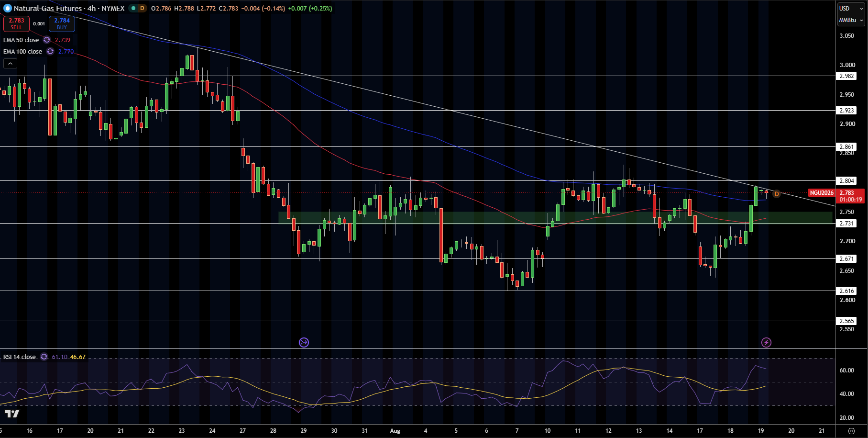The height and width of the screenshot is (438, 868).
Task: Open chart settings gear at bottom right
Action: [x=851, y=431]
